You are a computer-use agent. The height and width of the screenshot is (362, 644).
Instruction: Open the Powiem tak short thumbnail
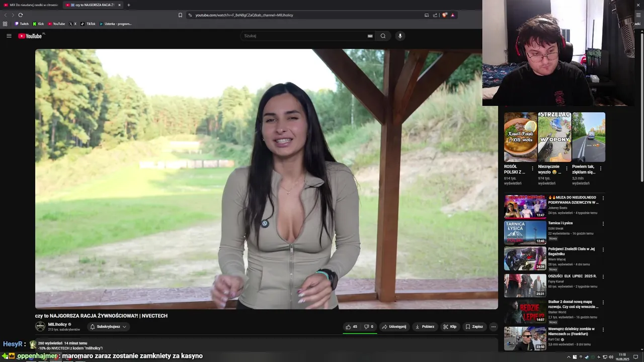coord(589,137)
